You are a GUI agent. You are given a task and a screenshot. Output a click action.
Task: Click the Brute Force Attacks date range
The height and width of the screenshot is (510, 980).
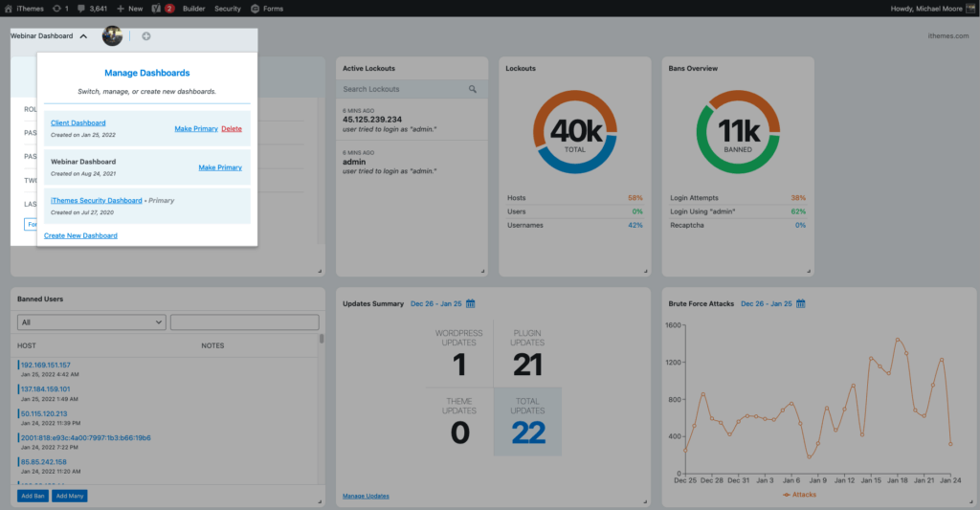pyautogui.click(x=767, y=303)
